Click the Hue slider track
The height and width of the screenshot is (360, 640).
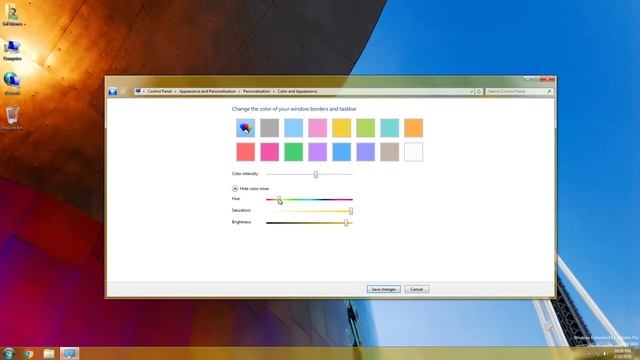[309, 200]
